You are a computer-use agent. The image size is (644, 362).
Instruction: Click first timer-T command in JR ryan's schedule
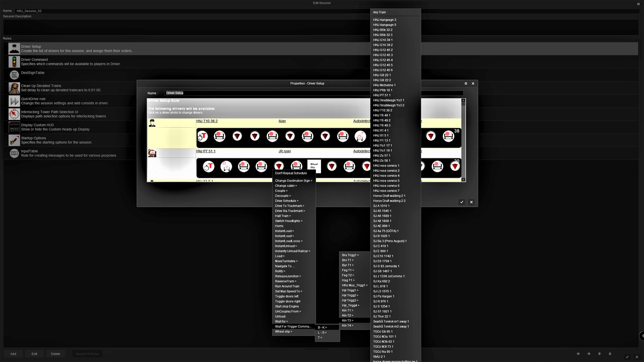coord(208,166)
